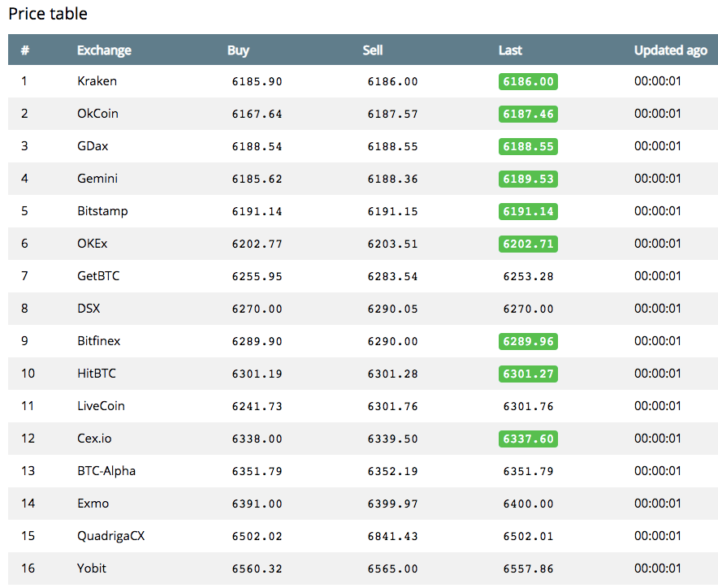
Task: Sort by the Last column header
Action: pos(510,50)
